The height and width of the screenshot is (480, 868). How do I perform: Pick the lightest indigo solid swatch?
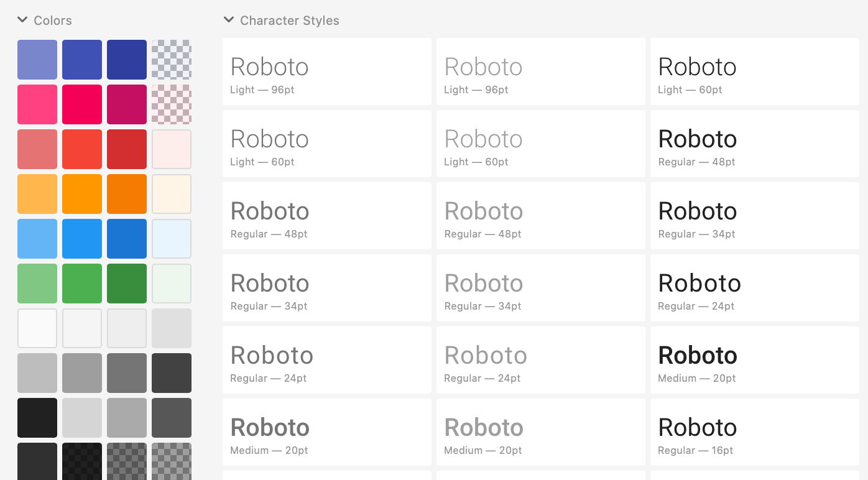click(x=37, y=60)
